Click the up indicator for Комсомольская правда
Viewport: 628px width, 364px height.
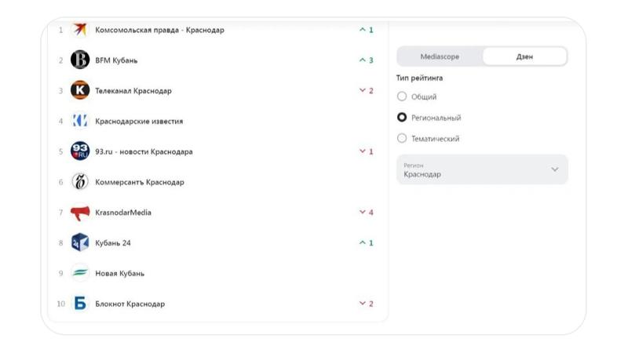point(366,30)
